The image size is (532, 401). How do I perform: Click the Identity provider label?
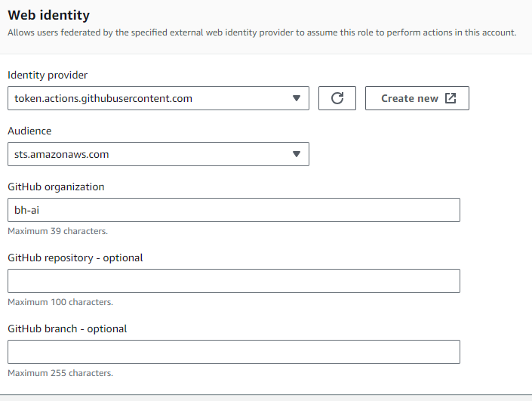point(48,75)
